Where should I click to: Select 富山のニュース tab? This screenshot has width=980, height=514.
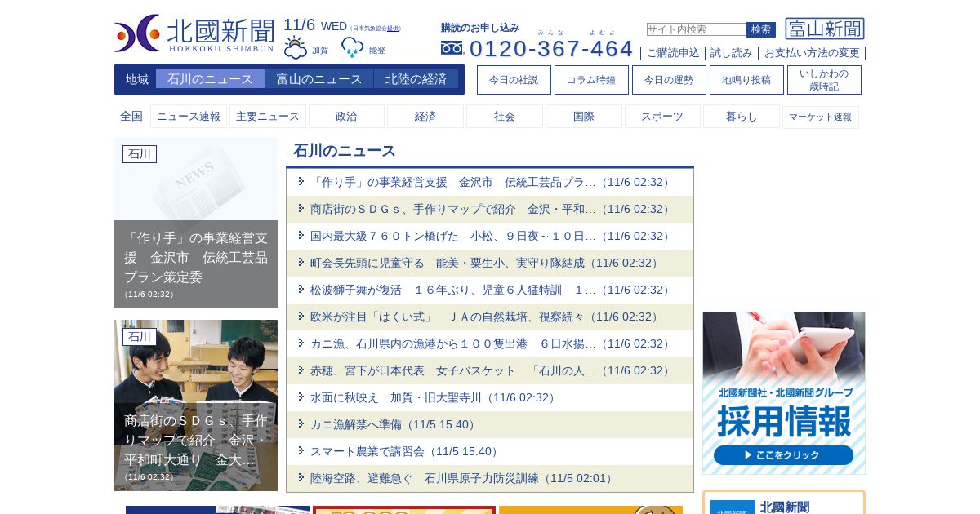[319, 79]
